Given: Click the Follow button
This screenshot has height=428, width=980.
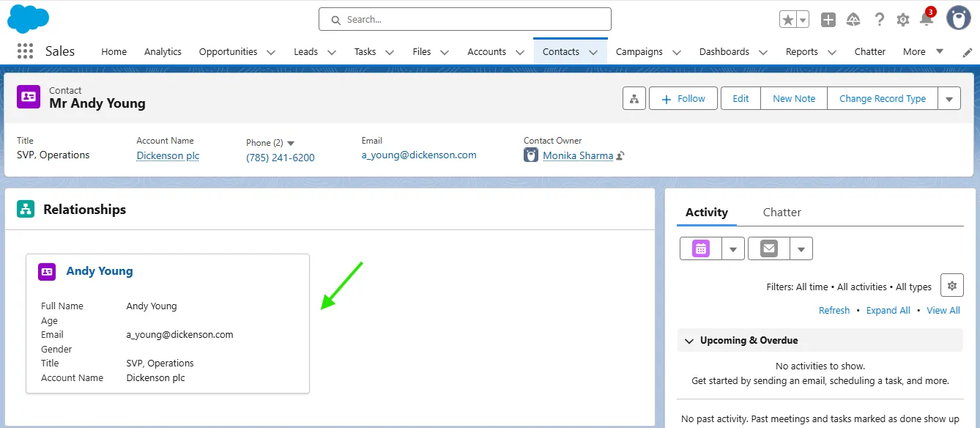Looking at the screenshot, I should tap(683, 98).
